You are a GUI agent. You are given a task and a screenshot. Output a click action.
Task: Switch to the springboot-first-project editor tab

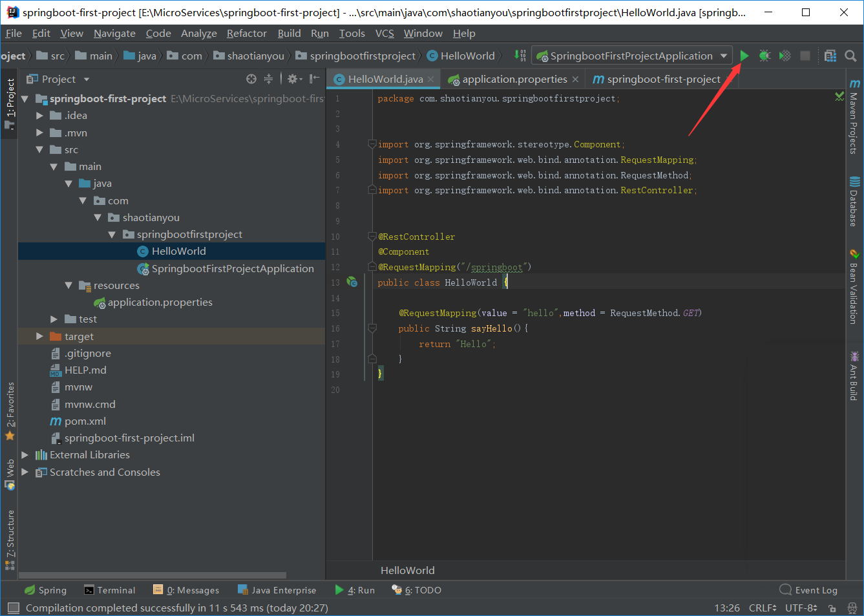click(664, 79)
